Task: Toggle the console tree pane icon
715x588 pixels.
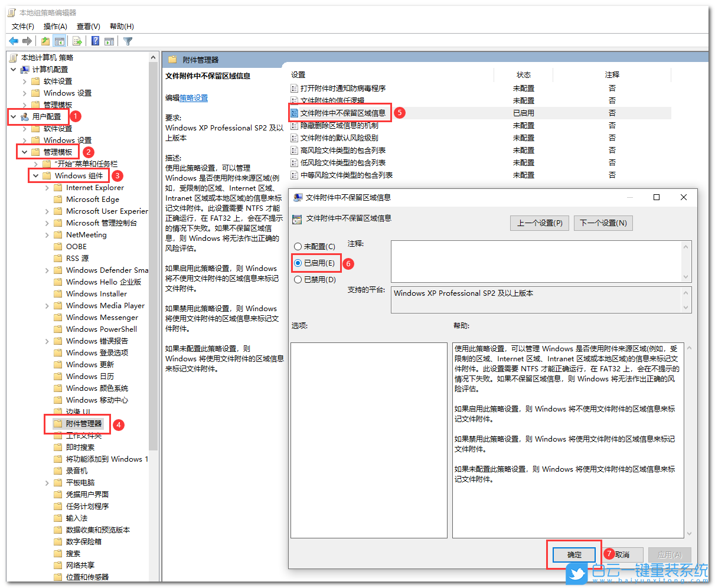Action: coord(60,40)
